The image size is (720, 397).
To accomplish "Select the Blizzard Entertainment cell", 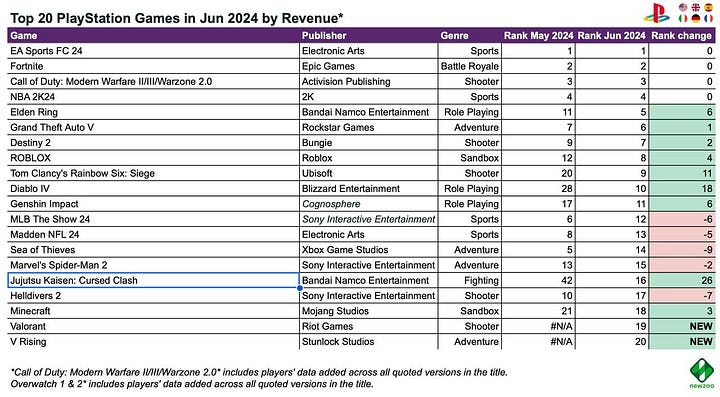I will click(368, 189).
